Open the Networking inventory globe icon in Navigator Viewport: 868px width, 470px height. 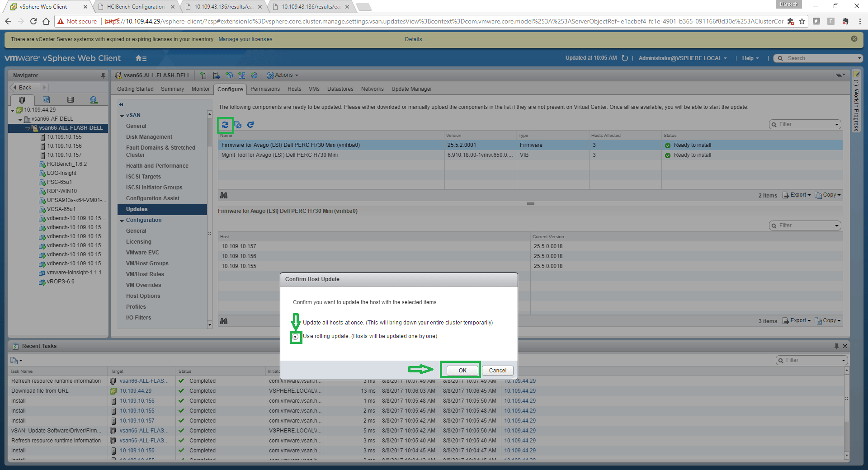click(x=94, y=100)
